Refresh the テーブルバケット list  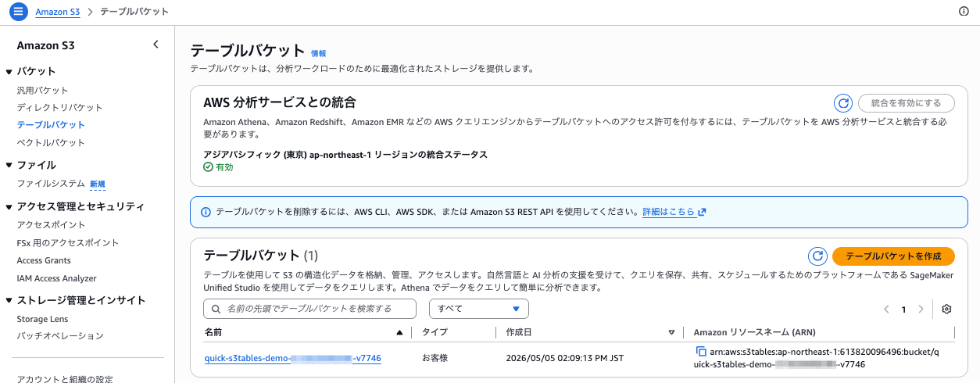tap(817, 256)
